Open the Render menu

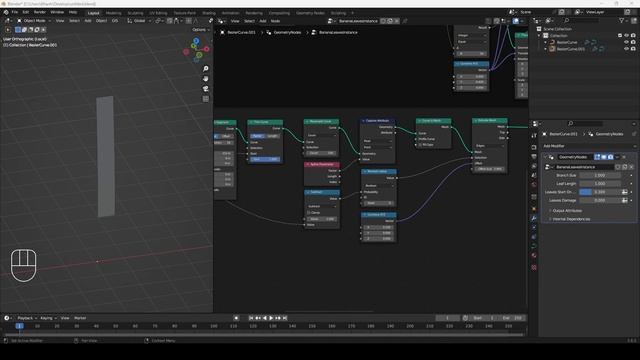coord(40,12)
